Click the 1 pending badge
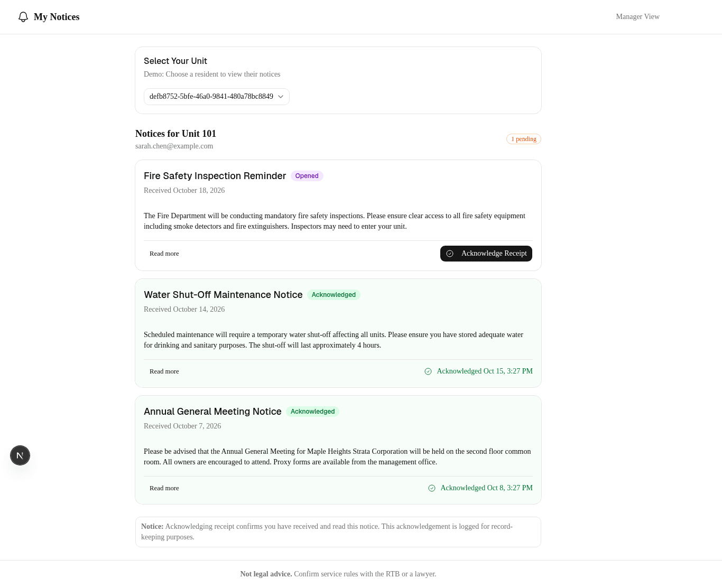 [524, 139]
